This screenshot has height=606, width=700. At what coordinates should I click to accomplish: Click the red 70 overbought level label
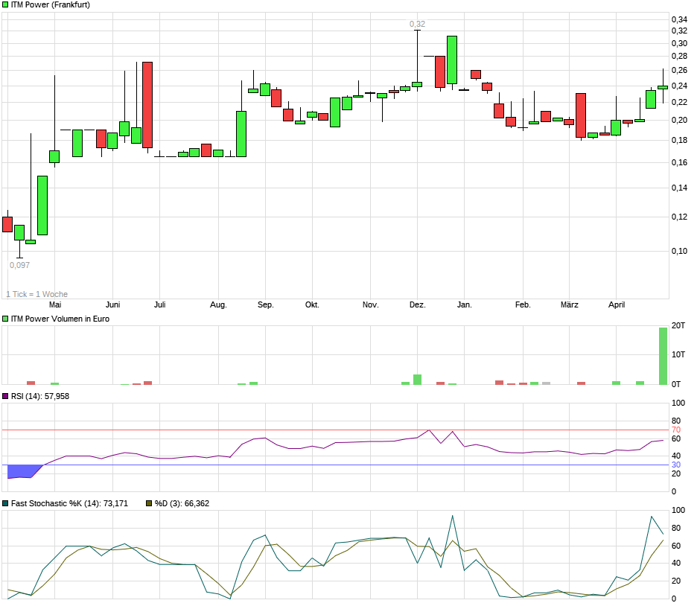(x=677, y=430)
